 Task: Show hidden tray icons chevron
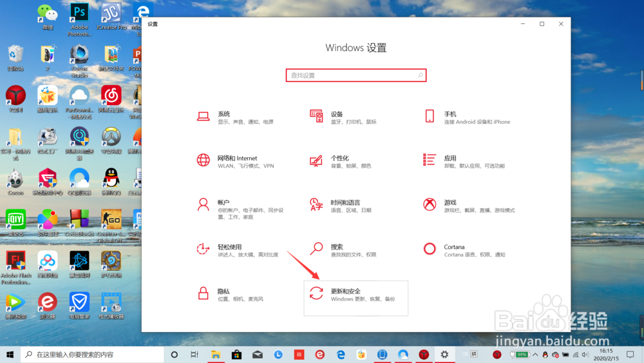[535, 355]
